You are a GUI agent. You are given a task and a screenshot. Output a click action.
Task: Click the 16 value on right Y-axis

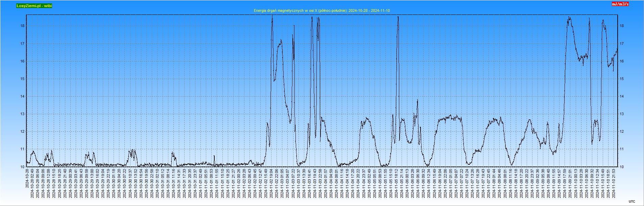point(622,61)
